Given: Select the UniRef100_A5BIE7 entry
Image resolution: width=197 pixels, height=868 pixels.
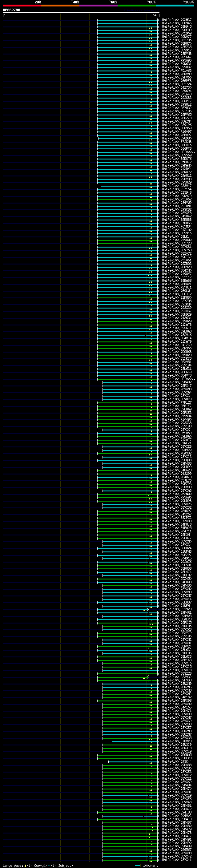Looking at the screenshot, I should 177,406.
